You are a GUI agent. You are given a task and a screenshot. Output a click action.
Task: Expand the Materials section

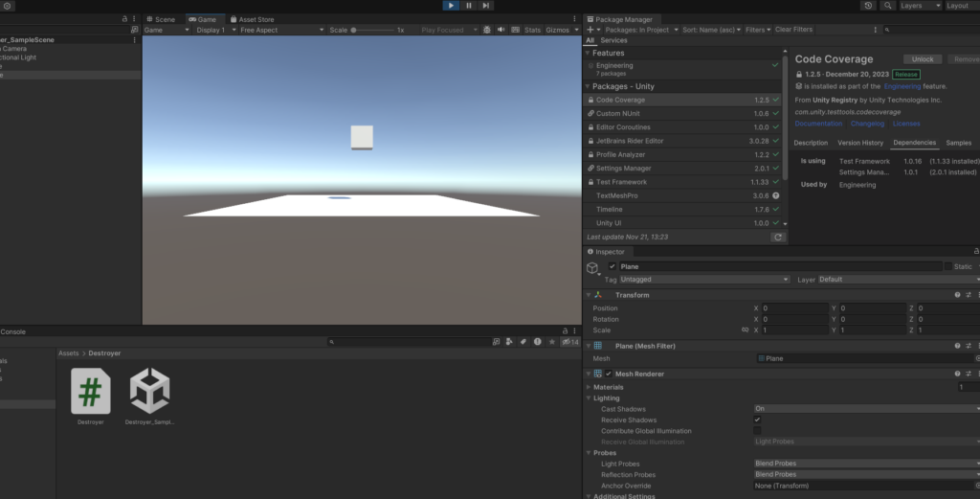[589, 387]
